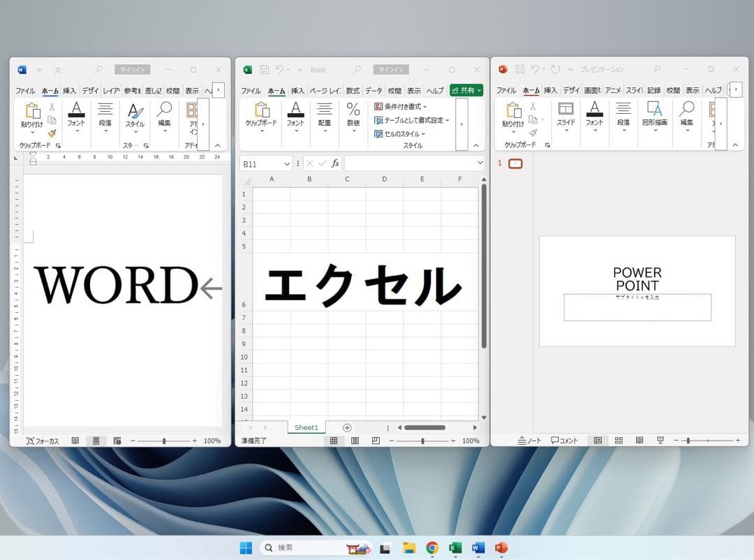Select the Sheet1 worksheet tab

306,427
